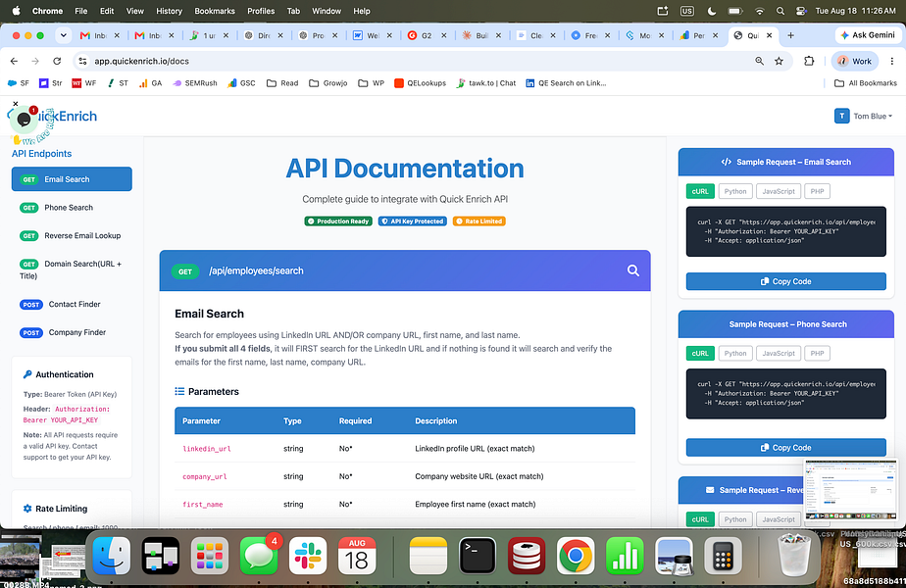Select PHP tab in the Phone Search sample
Viewport: 906px width, 588px height.
[817, 354]
